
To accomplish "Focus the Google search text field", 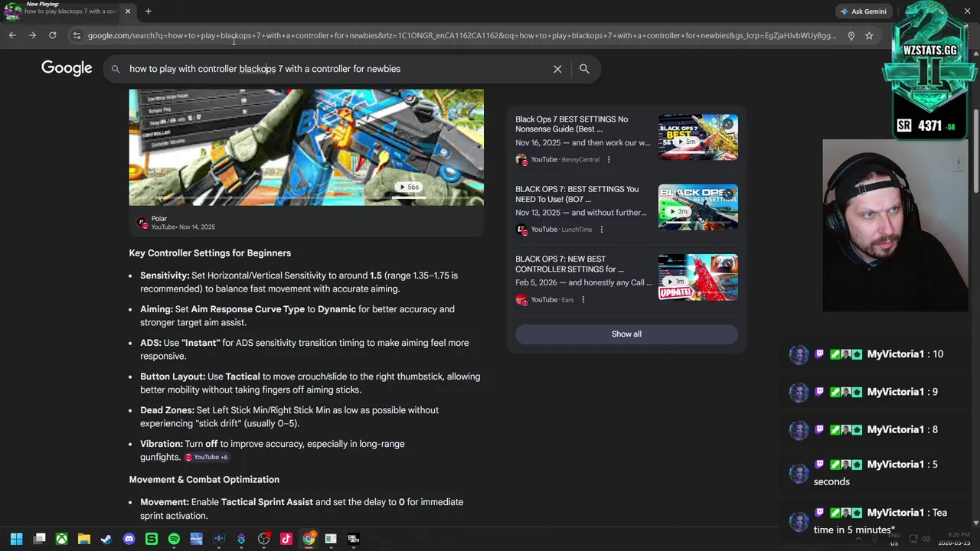I will (337, 69).
